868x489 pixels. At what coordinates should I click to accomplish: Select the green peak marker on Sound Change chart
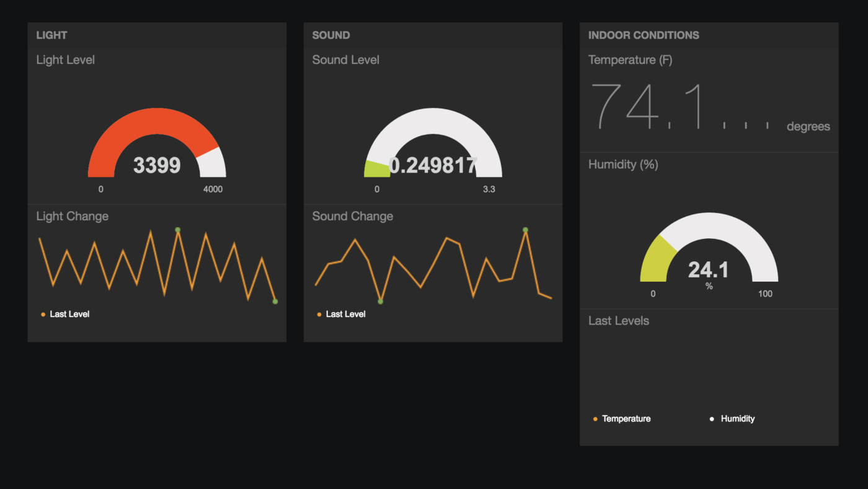point(525,230)
